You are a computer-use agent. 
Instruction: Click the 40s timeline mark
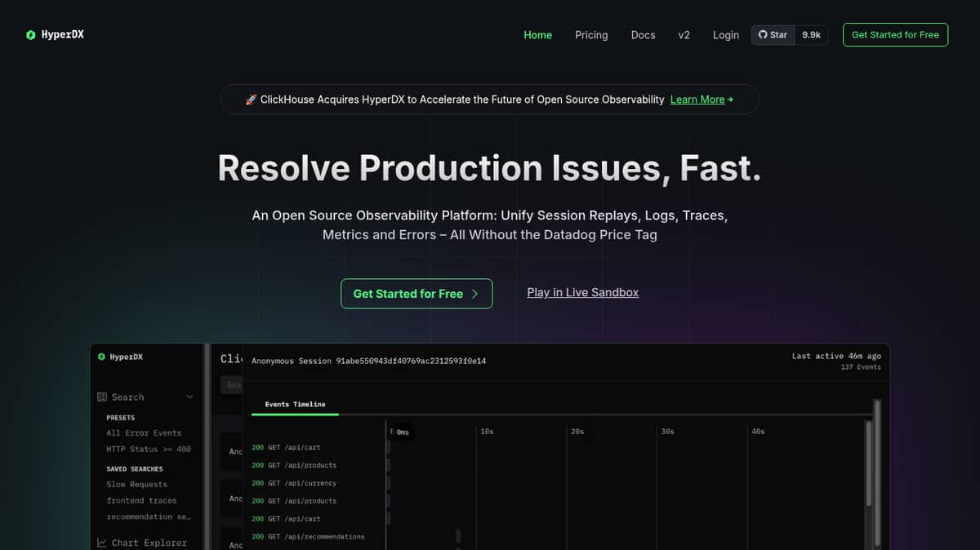click(x=758, y=431)
